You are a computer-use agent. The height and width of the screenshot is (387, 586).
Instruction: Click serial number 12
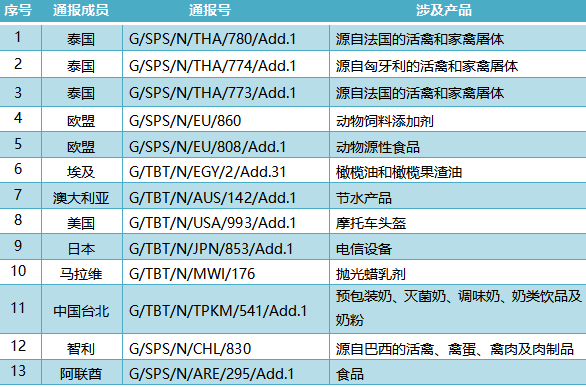point(18,346)
